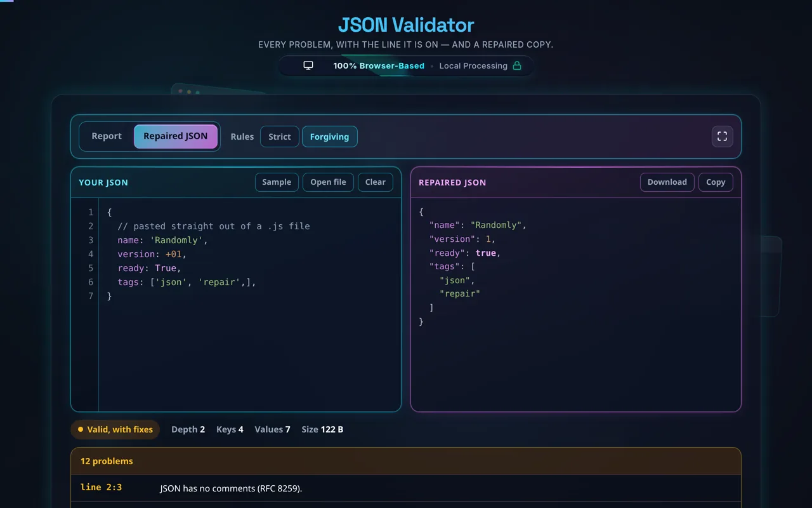This screenshot has width=812, height=508.
Task: Click the Values 7 statistic
Action: pos(272,429)
